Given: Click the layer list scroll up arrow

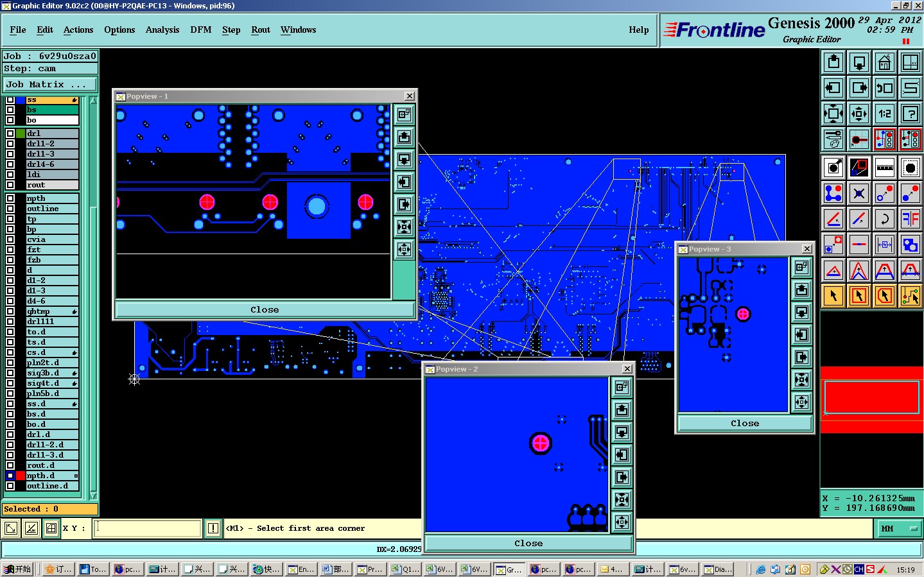Looking at the screenshot, I should (x=93, y=101).
